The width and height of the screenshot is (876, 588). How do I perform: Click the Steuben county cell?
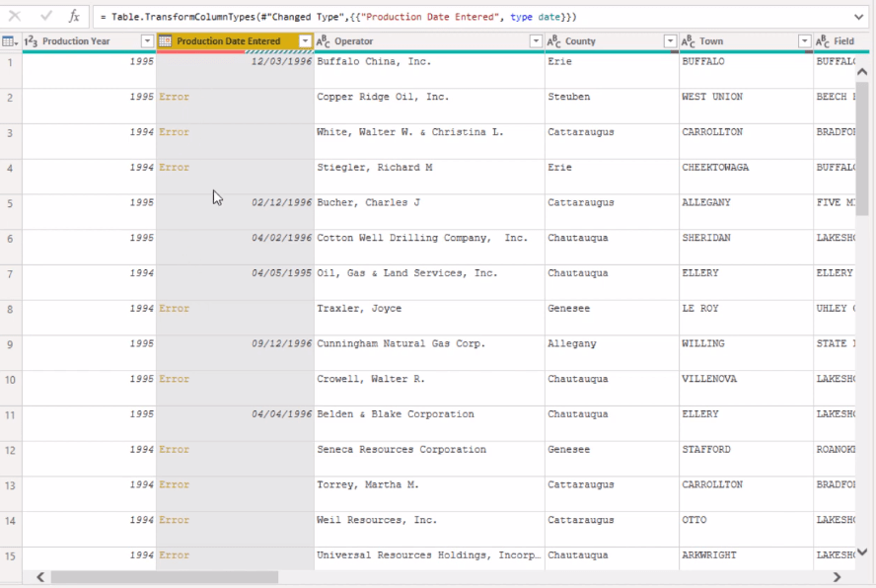[612, 106]
